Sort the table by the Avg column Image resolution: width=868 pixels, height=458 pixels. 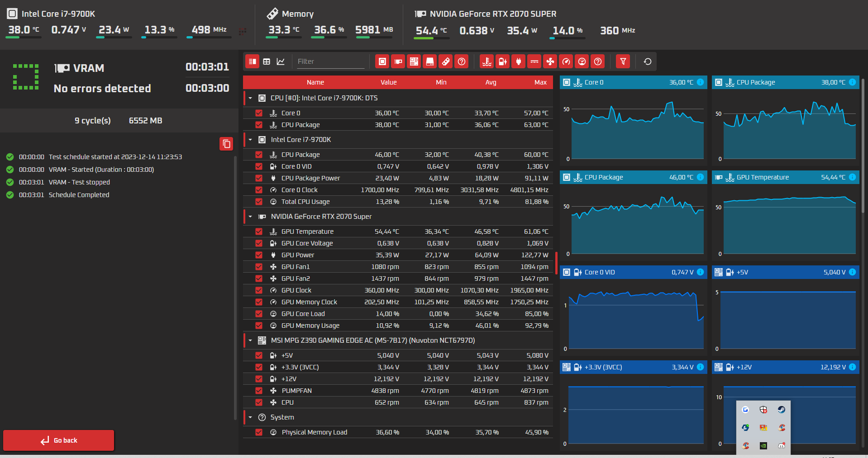tap(491, 82)
